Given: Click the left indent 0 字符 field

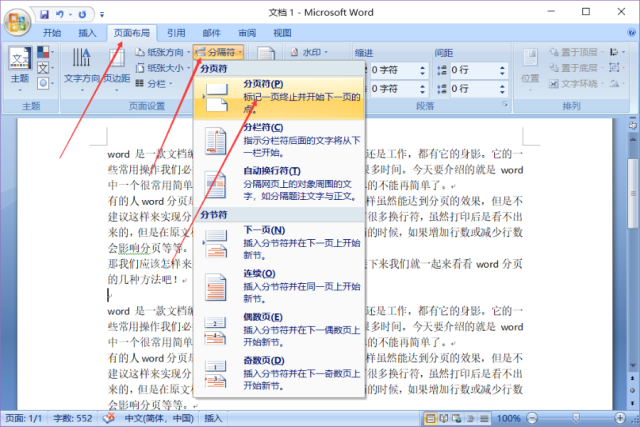Looking at the screenshot, I should [393, 70].
